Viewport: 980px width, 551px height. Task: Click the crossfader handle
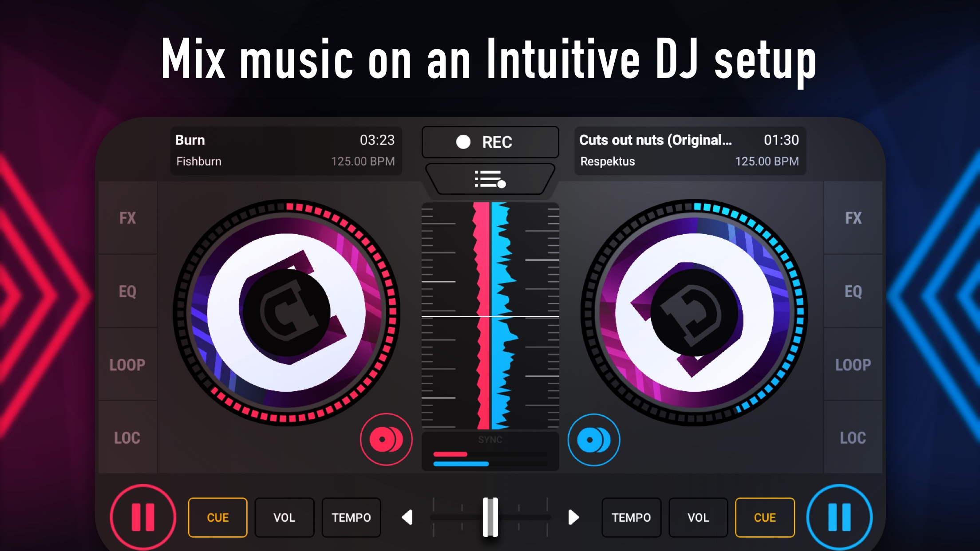(x=490, y=517)
